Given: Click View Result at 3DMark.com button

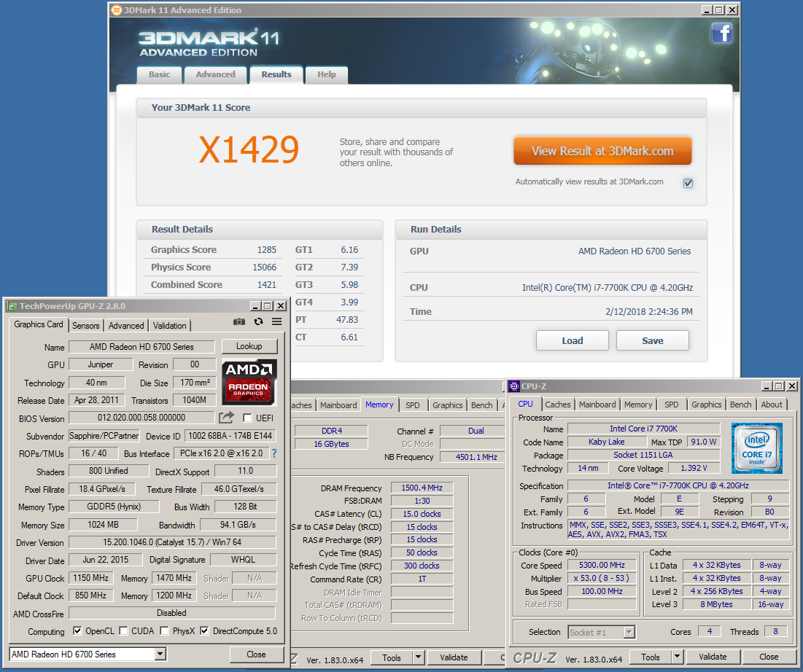Looking at the screenshot, I should pos(602,151).
